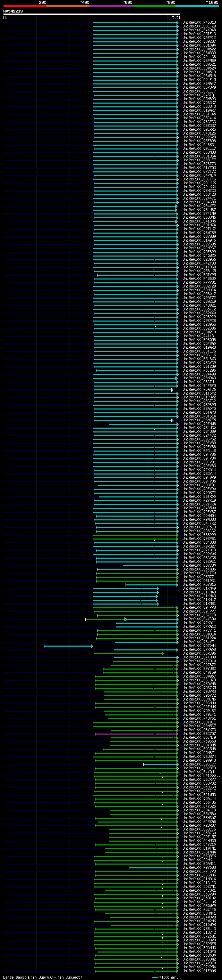The height and width of the screenshot is (980, 222).
Task: Select the UniRef100_C3W518 label
Action: (x=199, y=76)
